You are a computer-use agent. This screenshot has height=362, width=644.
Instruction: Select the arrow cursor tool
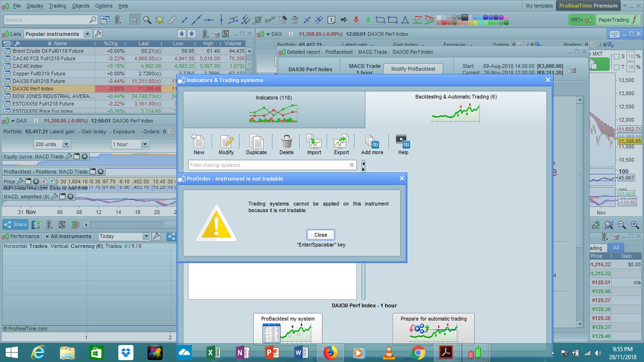coord(135,20)
